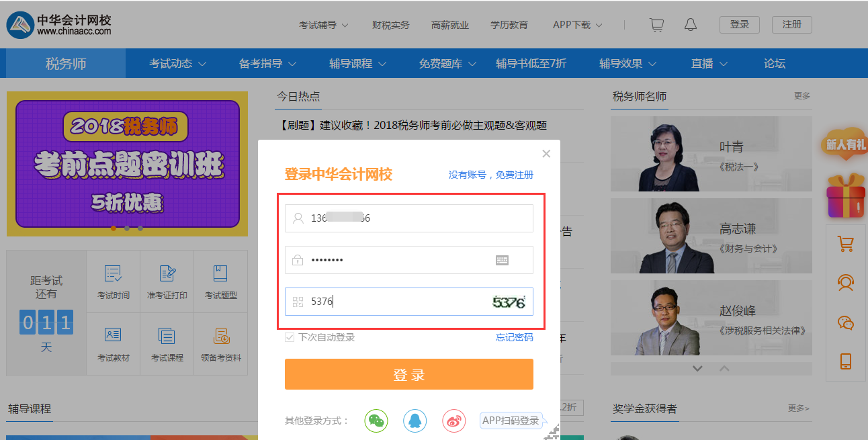Click the top-right 注册 button
This screenshot has height=440, width=868.
click(x=792, y=25)
